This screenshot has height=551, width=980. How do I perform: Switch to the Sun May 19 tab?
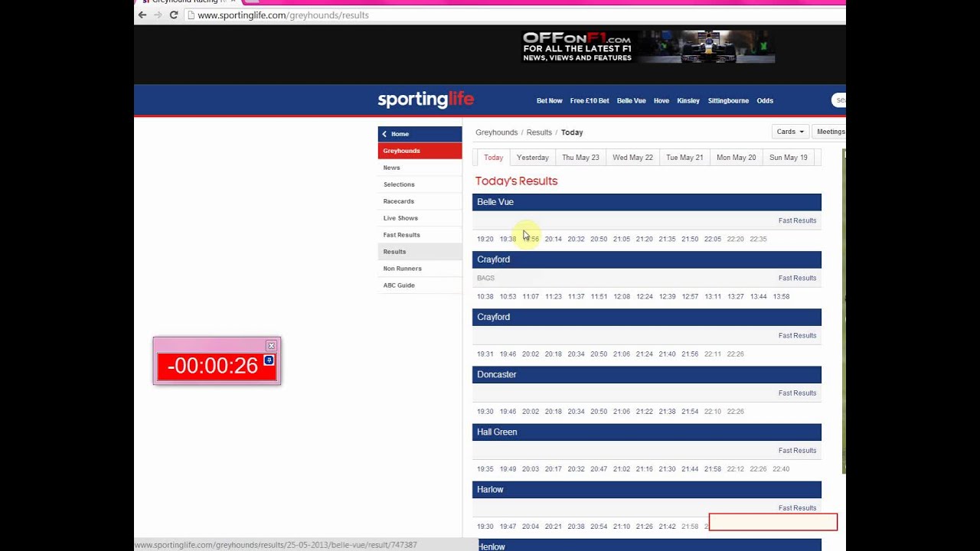[x=788, y=158]
